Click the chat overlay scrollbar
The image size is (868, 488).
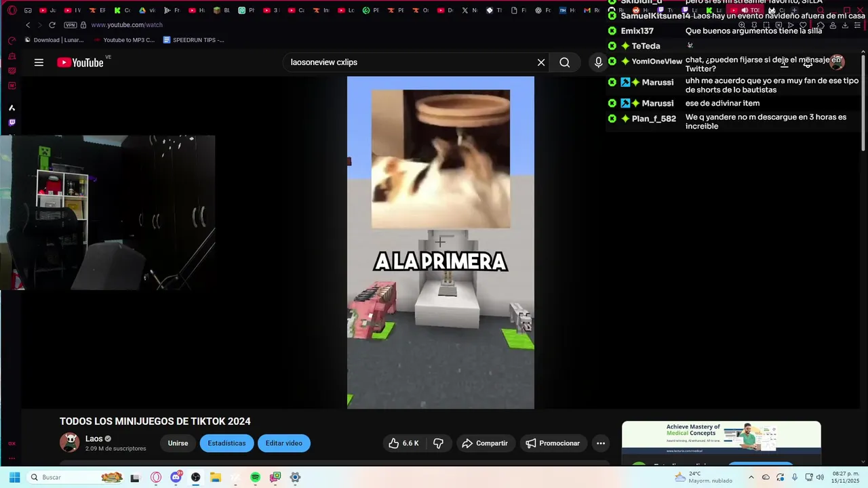tap(863, 102)
